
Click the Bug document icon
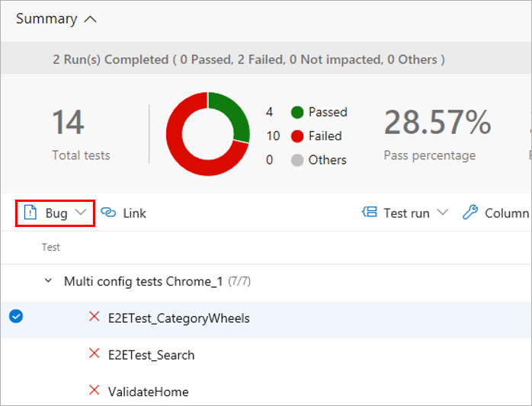(30, 213)
